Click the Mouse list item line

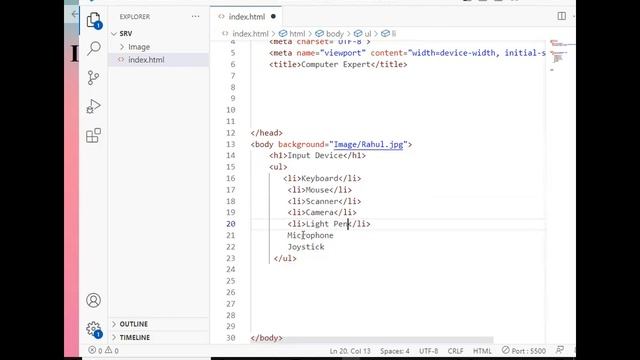point(320,190)
